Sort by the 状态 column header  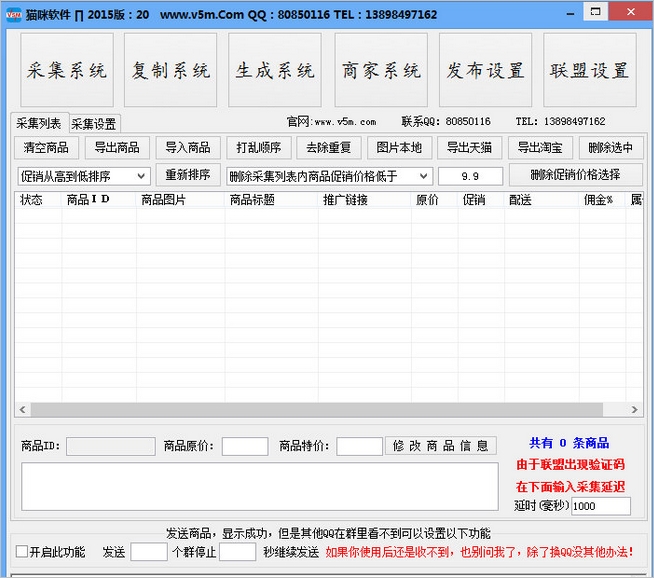[38, 200]
